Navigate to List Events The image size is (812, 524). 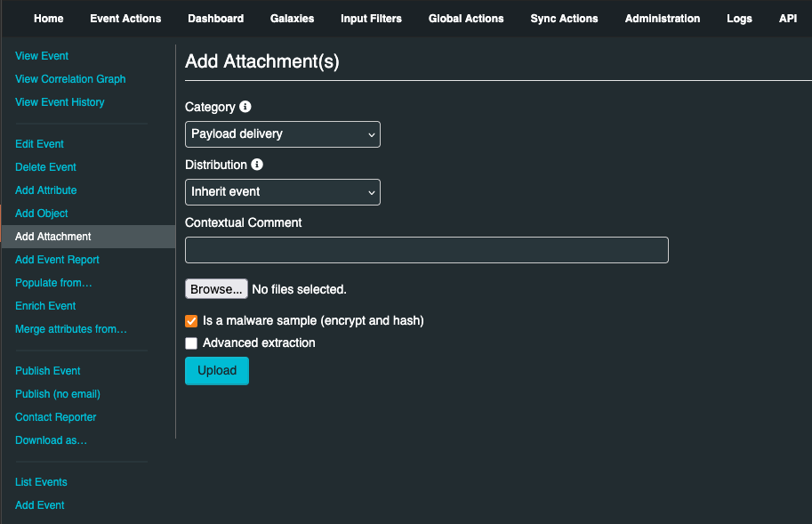(x=41, y=482)
